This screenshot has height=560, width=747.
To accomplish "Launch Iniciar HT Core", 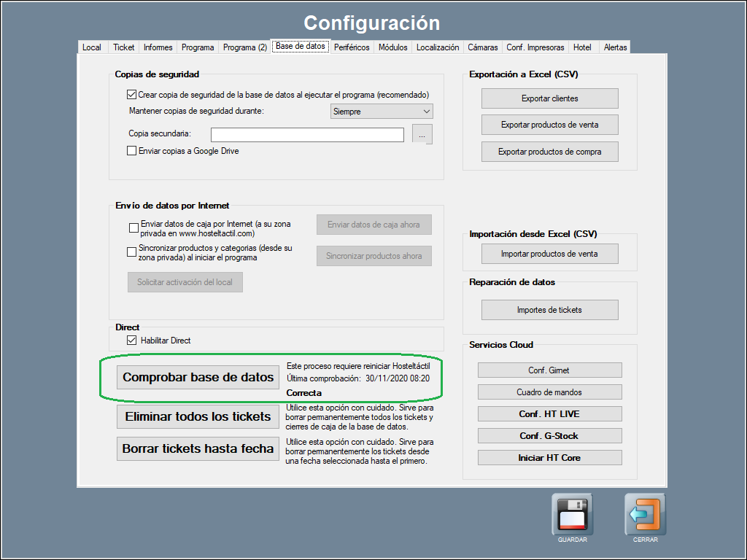I will coord(549,458).
